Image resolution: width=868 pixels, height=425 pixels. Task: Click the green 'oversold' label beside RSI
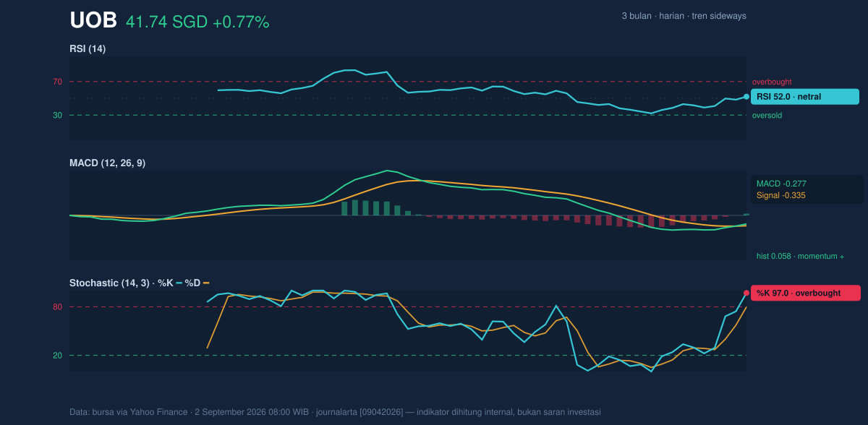pos(767,115)
